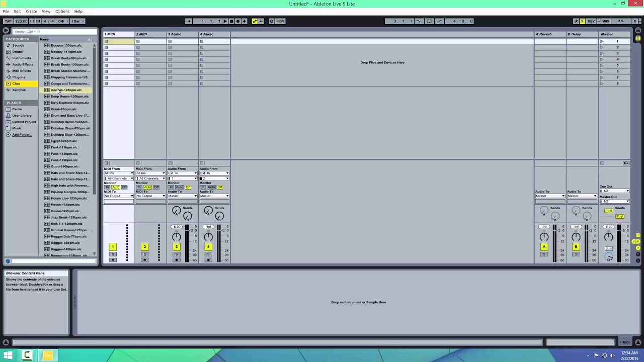
Task: Open track 3 Audio To Master dropdown
Action: tap(182, 196)
